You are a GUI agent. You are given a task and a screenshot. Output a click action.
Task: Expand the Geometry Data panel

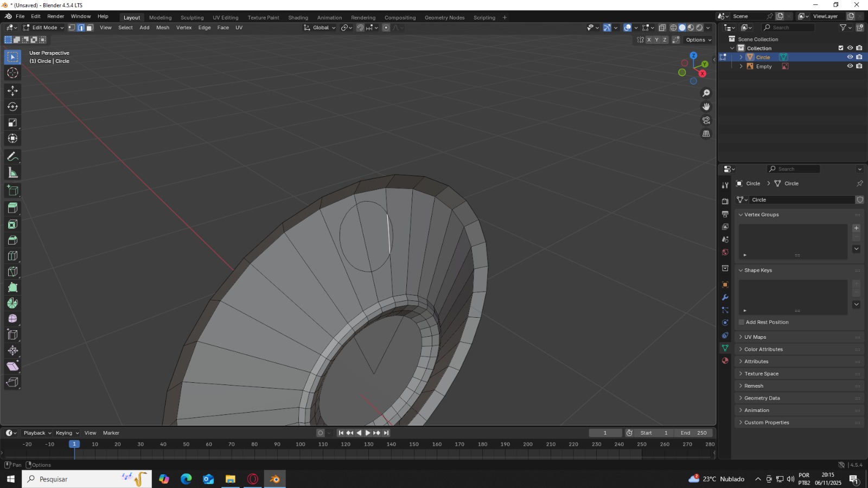tap(799, 398)
